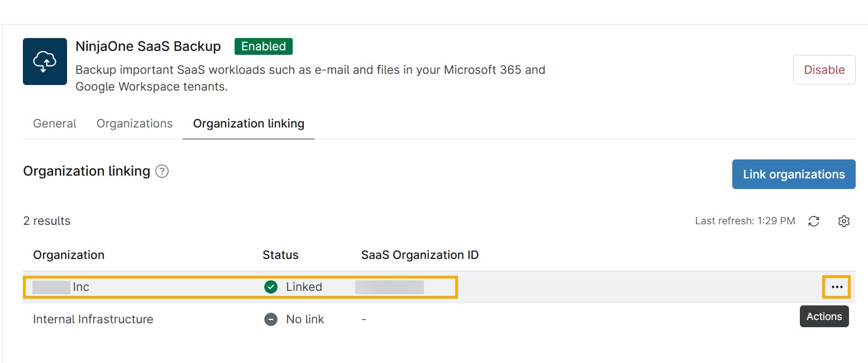Sort by the Organization column header
Image resolution: width=868 pixels, height=363 pixels.
coord(69,254)
